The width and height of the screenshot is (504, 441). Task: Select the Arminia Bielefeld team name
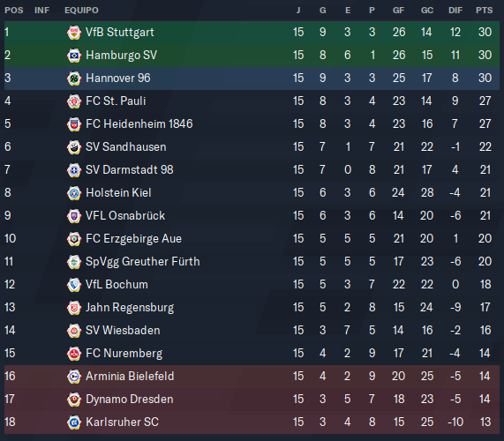(130, 376)
